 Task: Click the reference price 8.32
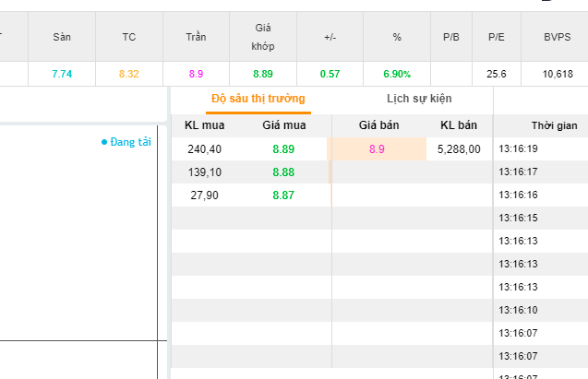[128, 74]
